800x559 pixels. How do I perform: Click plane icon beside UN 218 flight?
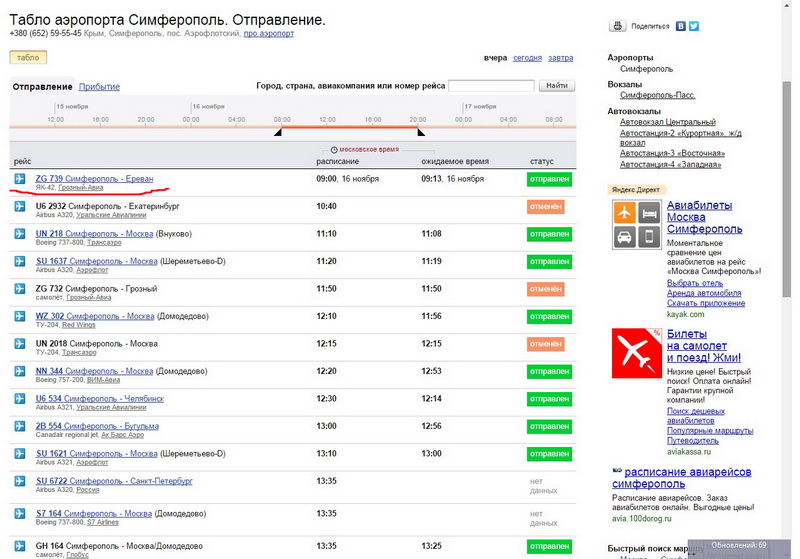[x=20, y=234]
